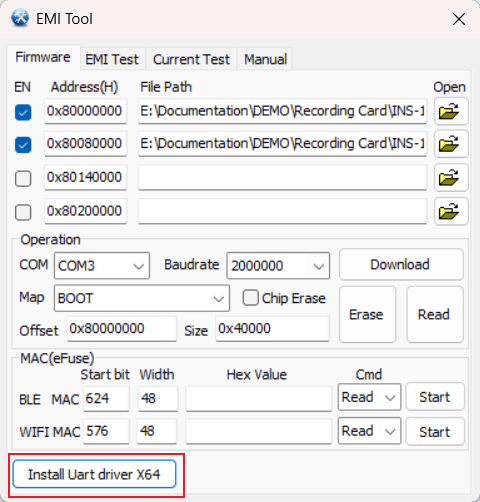Viewport: 480px width, 502px height.
Task: Click the WIFI MAC Start bit field 576
Action: click(106, 431)
